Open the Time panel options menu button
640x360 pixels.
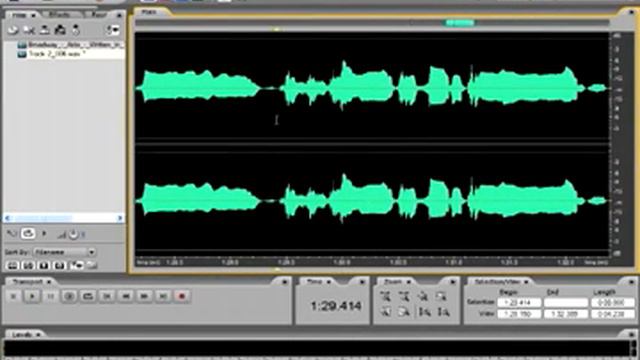(362, 282)
